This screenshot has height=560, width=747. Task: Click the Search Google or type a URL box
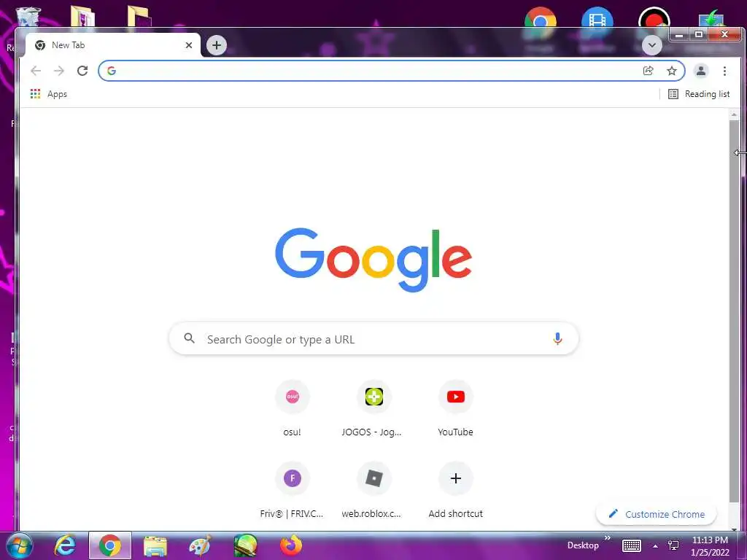[374, 339]
